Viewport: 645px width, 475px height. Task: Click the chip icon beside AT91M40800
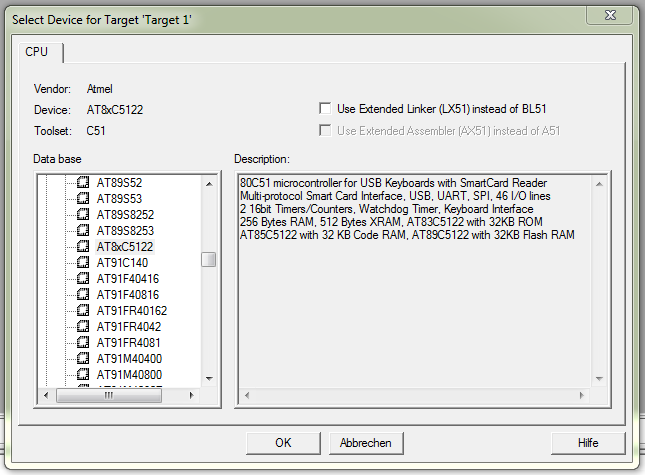point(83,375)
